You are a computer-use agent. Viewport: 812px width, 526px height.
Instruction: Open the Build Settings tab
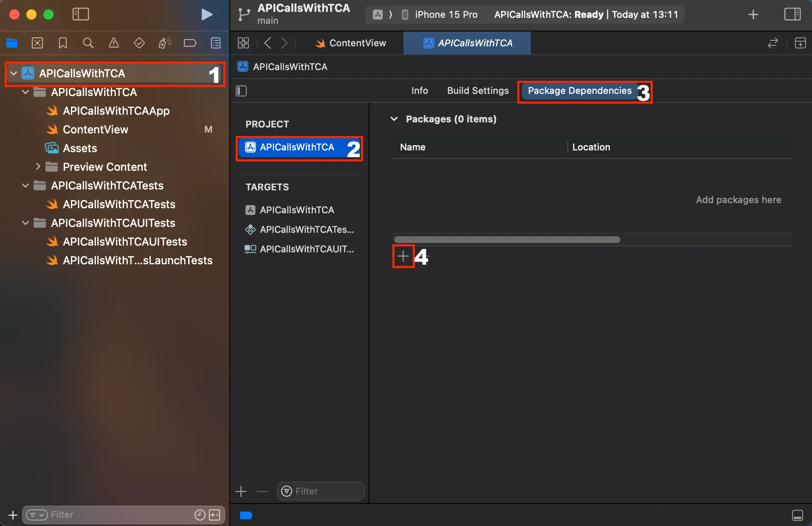coord(478,91)
